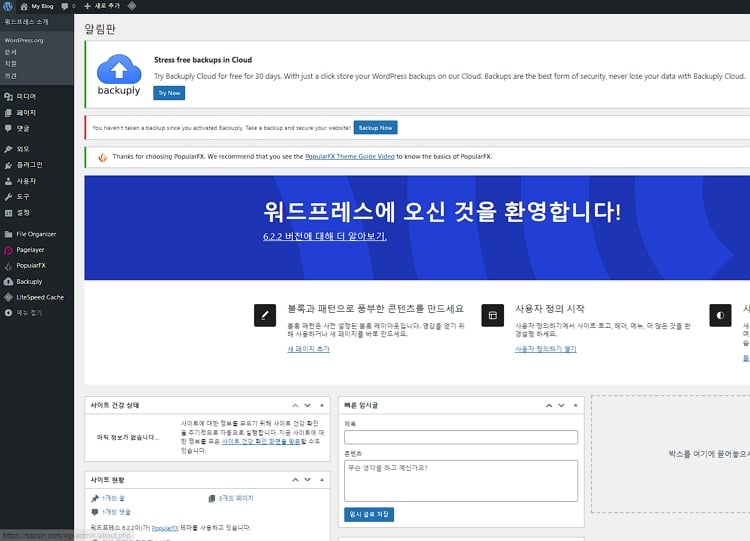Open 도구 via its wrench icon
The height and width of the screenshot is (541, 750).
[8, 197]
